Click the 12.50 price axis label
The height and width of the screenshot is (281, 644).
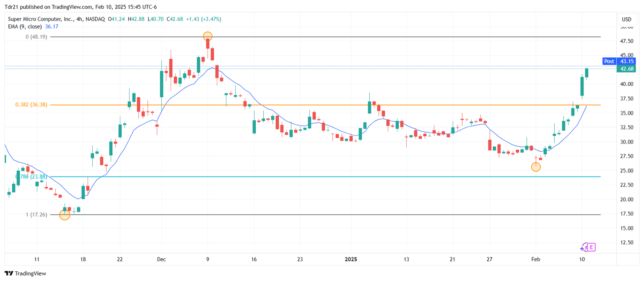click(x=627, y=242)
